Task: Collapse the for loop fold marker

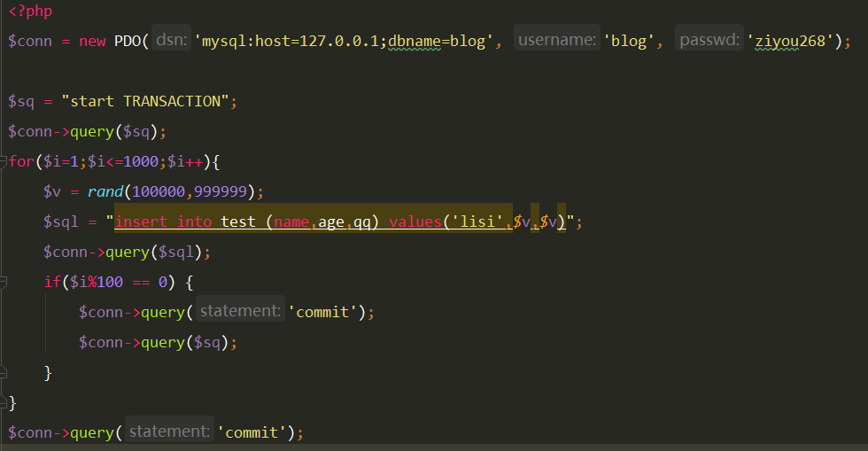Action: point(3,161)
